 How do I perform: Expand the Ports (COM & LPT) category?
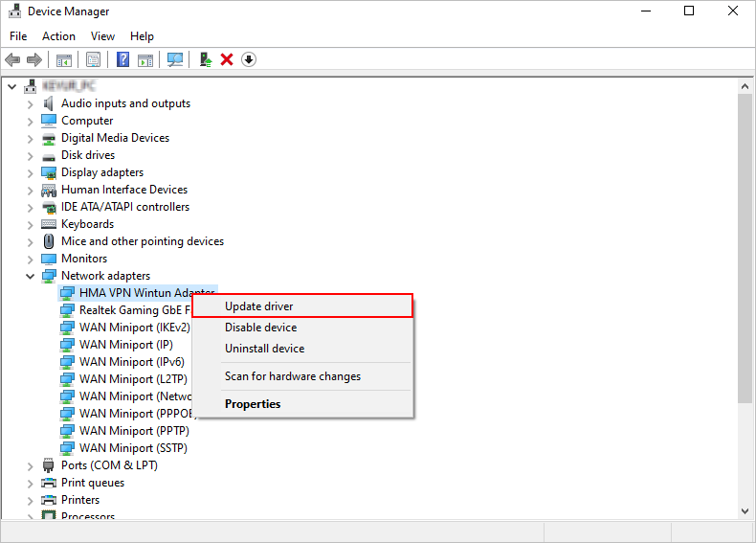tap(30, 466)
